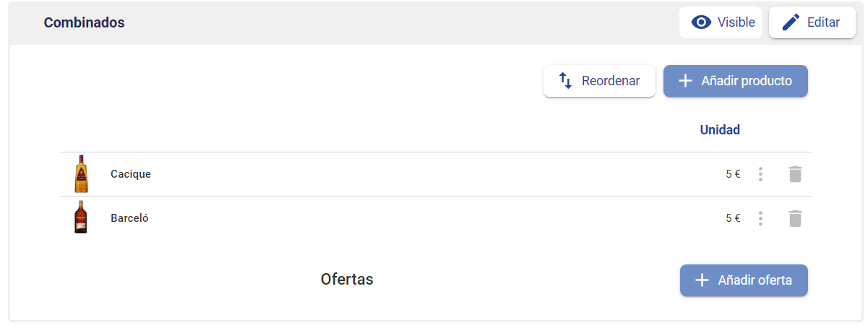Viewport: 868px width, 328px height.
Task: Click the Combinados section title
Action: point(85,22)
